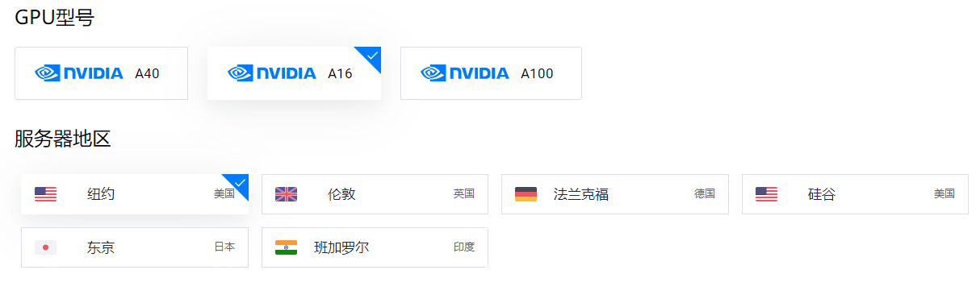Screen dimensions: 980x299
Task: Select the NVIDIA A40 GPU option
Action: tap(101, 73)
